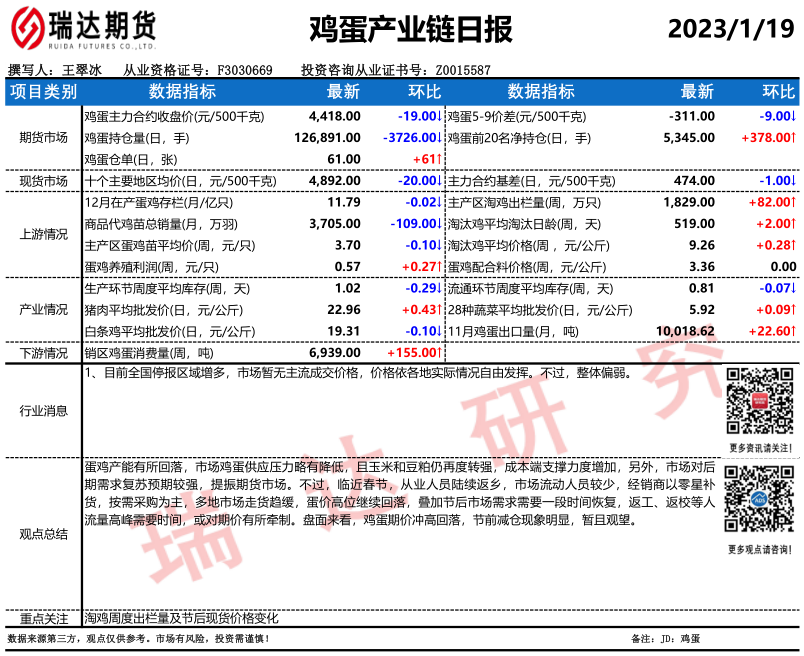Viewport: 804px width, 656px height.
Task: Click the first 最新 column header
Action: 343,92
